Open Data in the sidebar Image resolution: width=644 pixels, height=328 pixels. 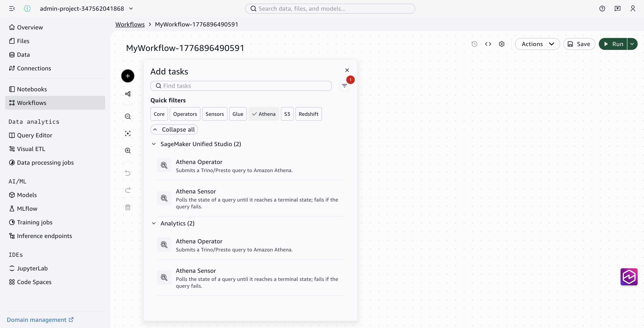coord(55,55)
